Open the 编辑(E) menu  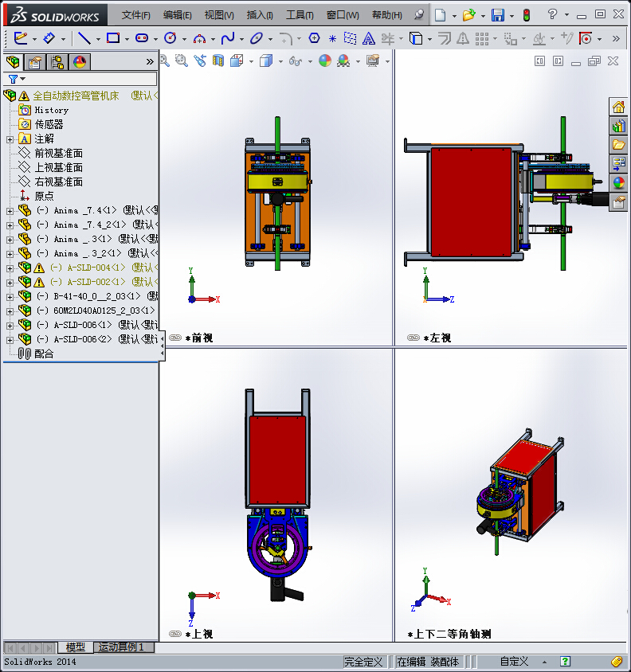(x=177, y=15)
